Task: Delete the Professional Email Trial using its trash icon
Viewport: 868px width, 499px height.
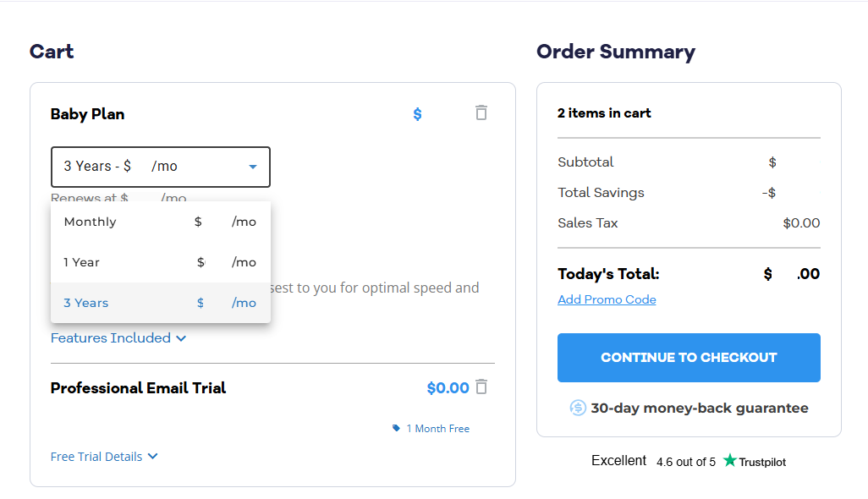Action: 481,387
